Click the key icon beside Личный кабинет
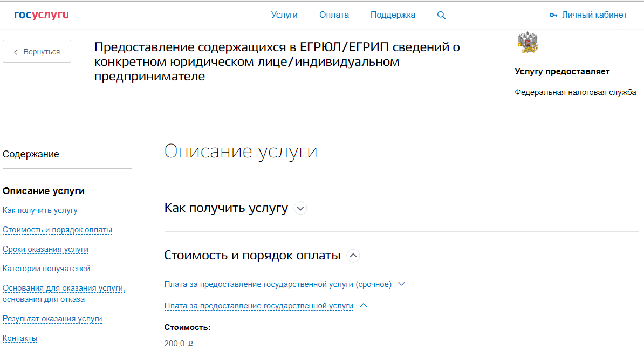The width and height of the screenshot is (644, 357). coord(553,15)
